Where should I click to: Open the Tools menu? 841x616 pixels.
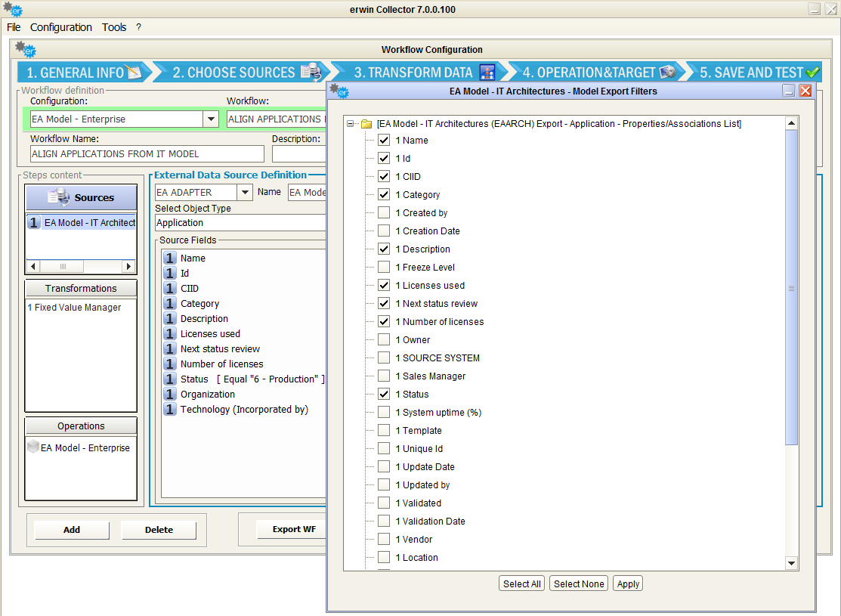114,27
